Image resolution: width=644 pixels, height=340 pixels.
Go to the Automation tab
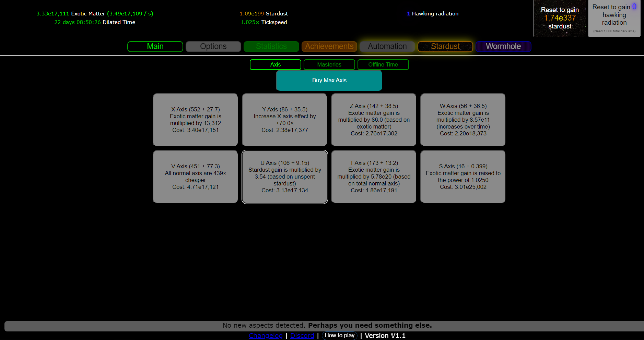(x=387, y=47)
